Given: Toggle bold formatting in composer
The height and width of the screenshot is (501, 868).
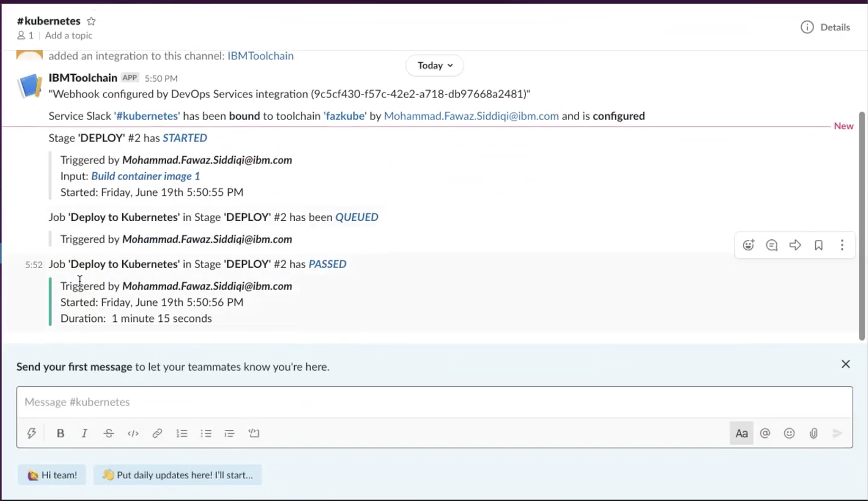Looking at the screenshot, I should point(60,433).
